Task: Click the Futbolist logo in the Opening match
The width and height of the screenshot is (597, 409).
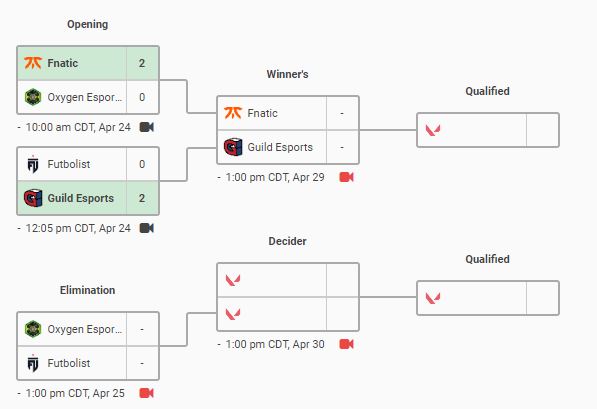Action: click(x=33, y=164)
